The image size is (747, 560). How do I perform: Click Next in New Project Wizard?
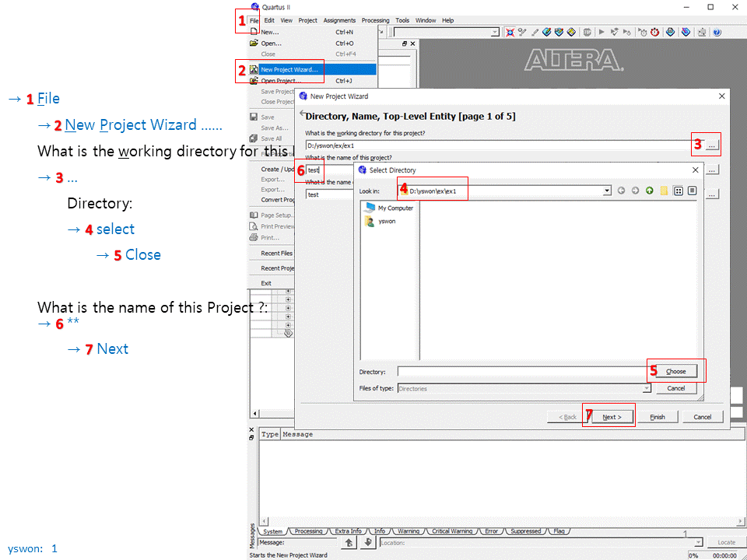(612, 417)
